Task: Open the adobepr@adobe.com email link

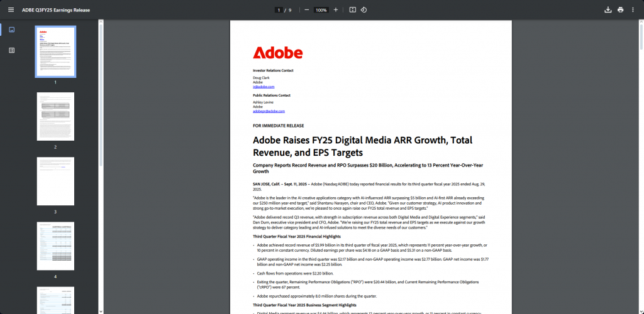Action: (x=269, y=111)
